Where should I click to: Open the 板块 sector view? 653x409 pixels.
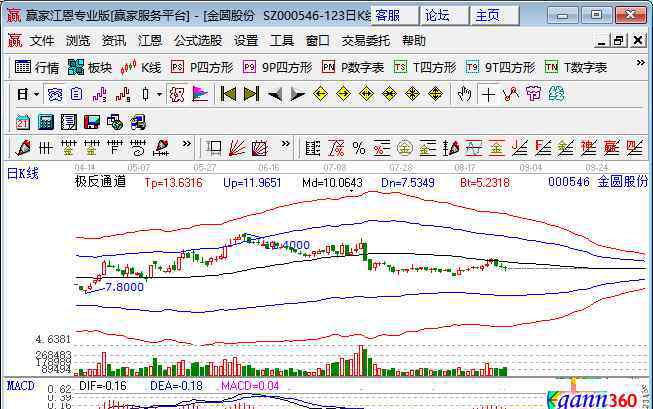click(x=90, y=67)
